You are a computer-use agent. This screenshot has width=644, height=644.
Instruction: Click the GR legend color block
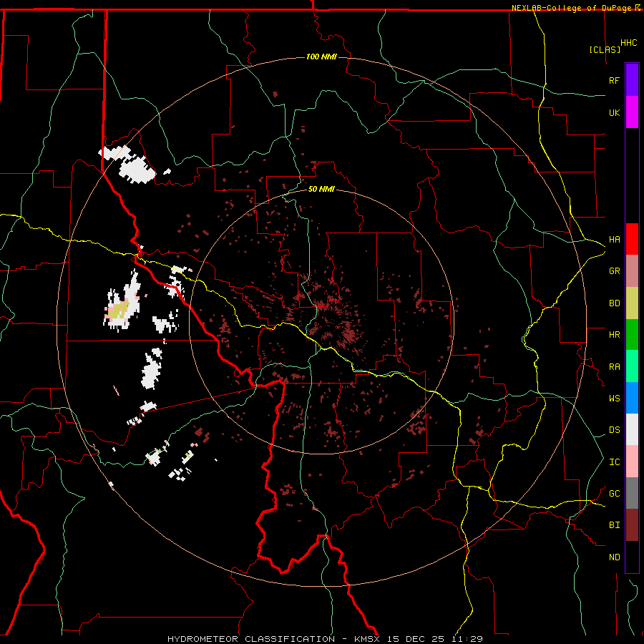click(x=632, y=271)
